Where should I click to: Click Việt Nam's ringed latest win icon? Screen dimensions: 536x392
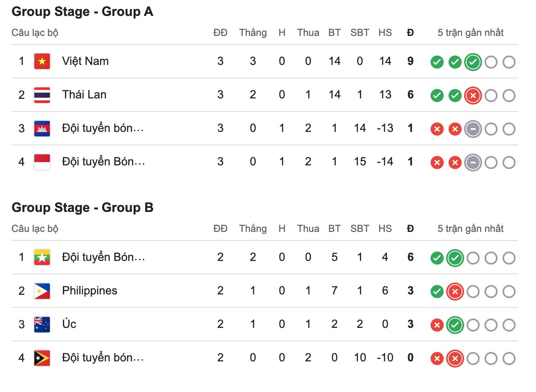tap(473, 62)
